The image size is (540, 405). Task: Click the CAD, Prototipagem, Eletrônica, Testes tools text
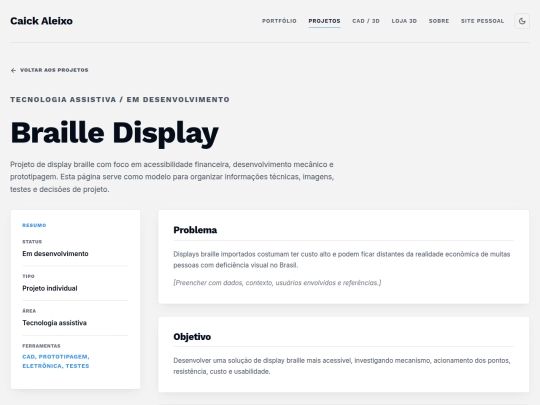[x=56, y=361]
